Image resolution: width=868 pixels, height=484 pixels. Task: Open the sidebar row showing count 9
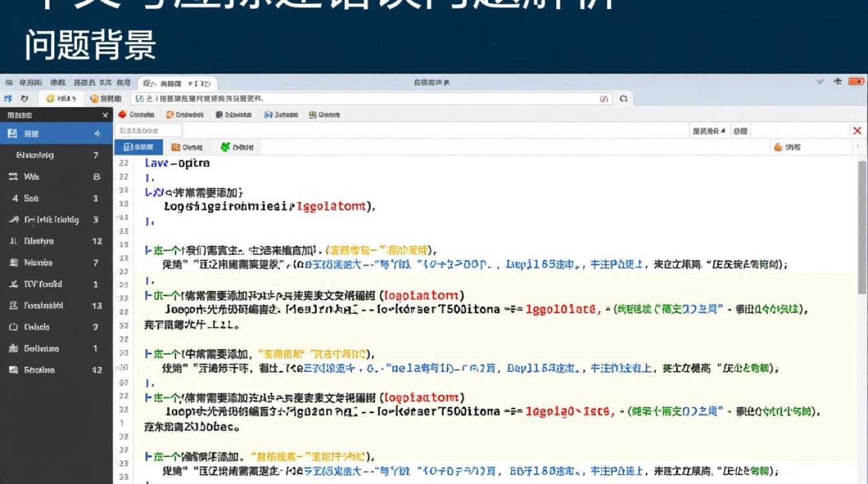[x=56, y=327]
